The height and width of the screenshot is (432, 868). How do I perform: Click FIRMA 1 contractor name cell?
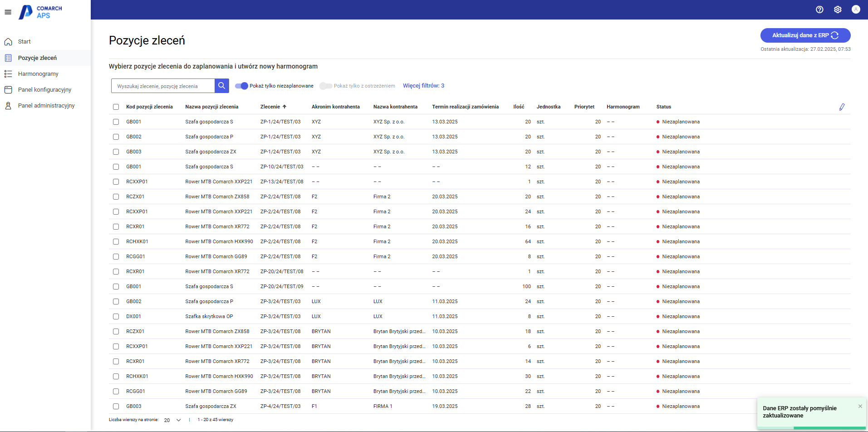pos(383,406)
